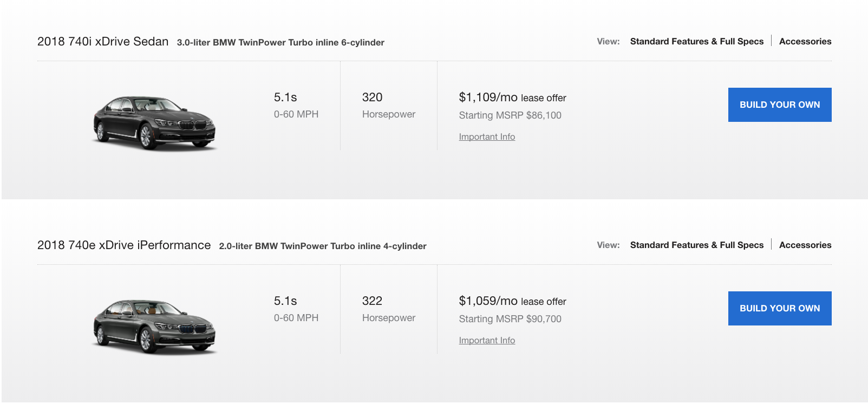Open Accessories for the 740i xDrive Sedan

[805, 42]
